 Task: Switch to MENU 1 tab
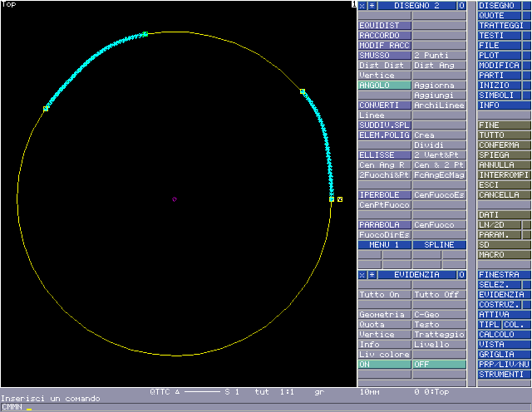pos(385,245)
